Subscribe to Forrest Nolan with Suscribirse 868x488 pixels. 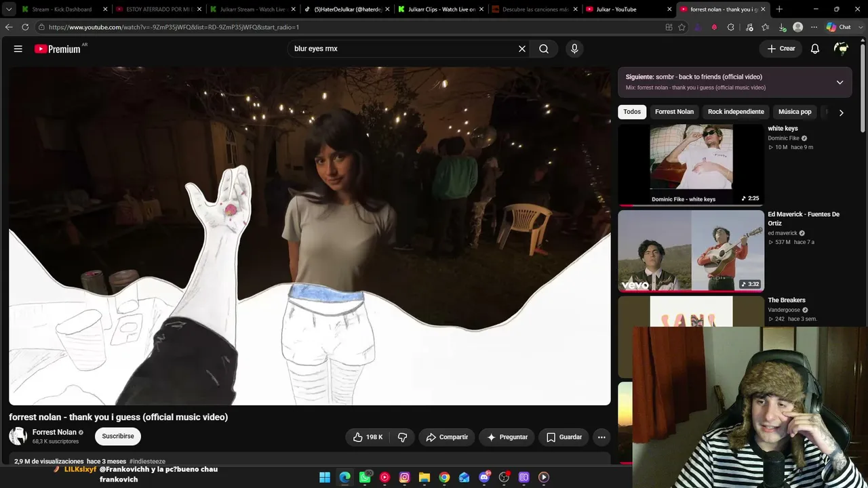click(118, 436)
